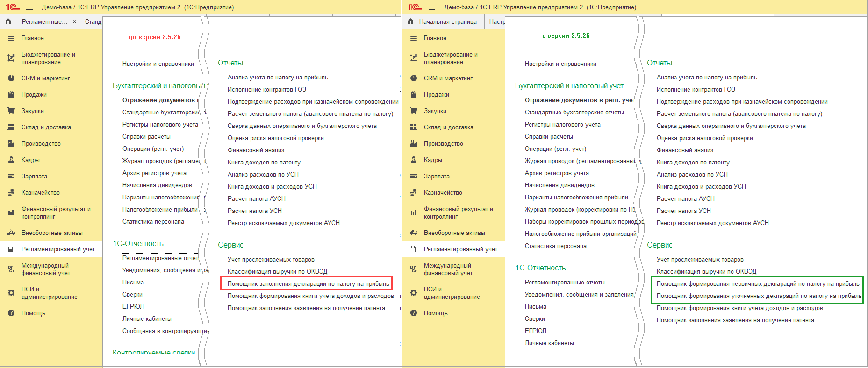Open Начисления дивидендов in left window

click(x=157, y=185)
